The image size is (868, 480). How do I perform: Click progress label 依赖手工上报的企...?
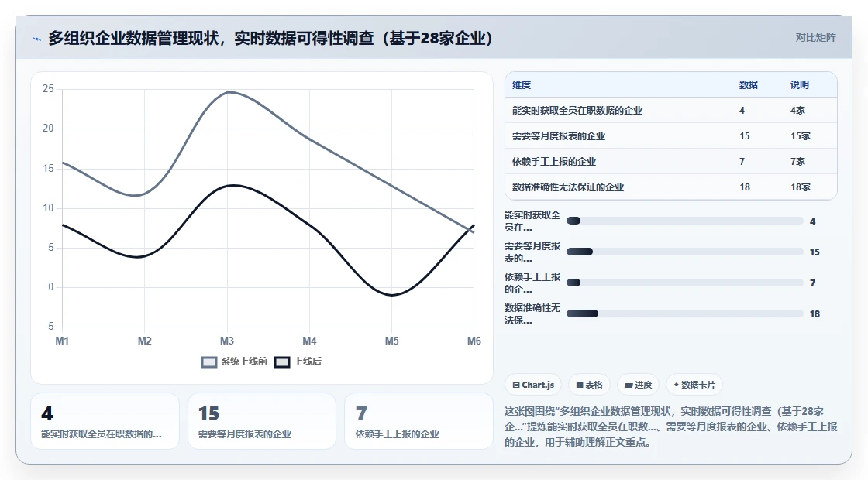pos(532,283)
